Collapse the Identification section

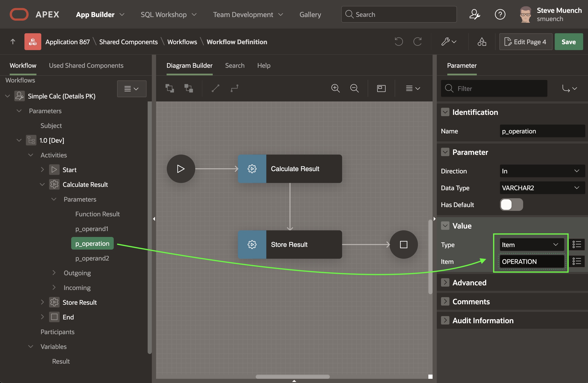coord(445,112)
